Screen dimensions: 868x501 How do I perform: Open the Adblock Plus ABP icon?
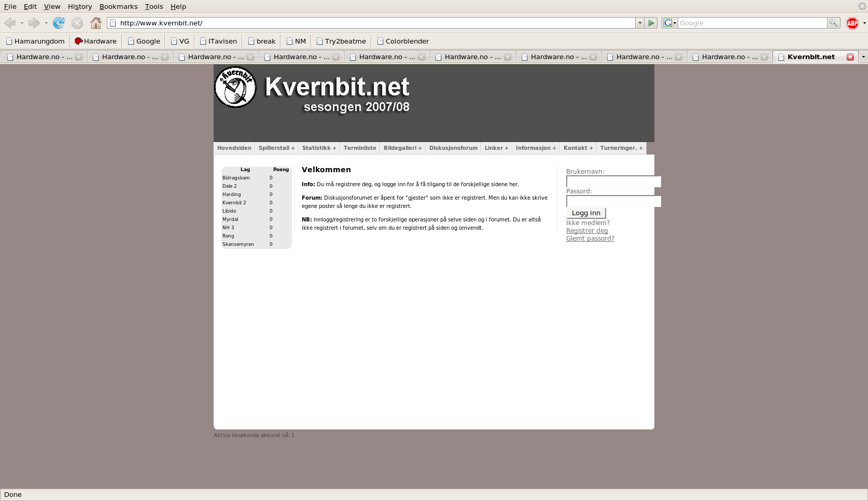point(852,23)
